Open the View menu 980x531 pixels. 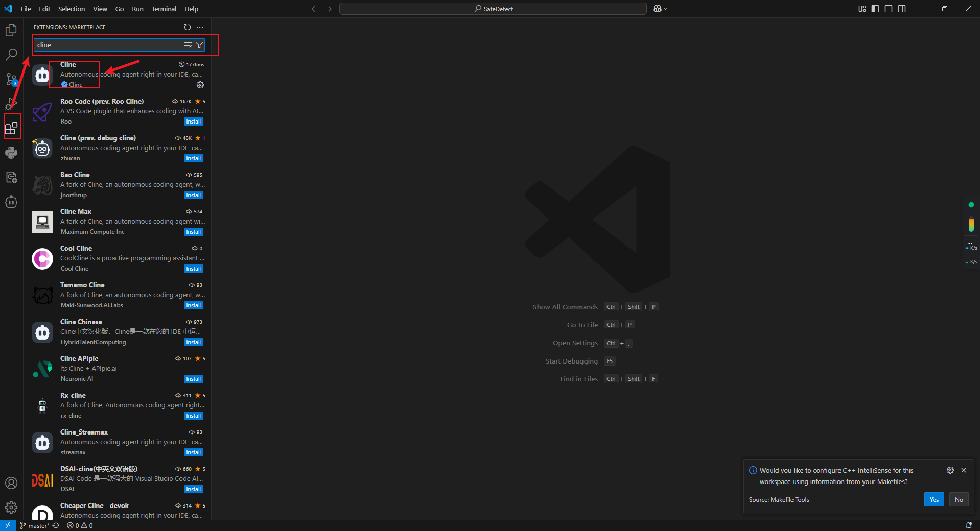(100, 9)
